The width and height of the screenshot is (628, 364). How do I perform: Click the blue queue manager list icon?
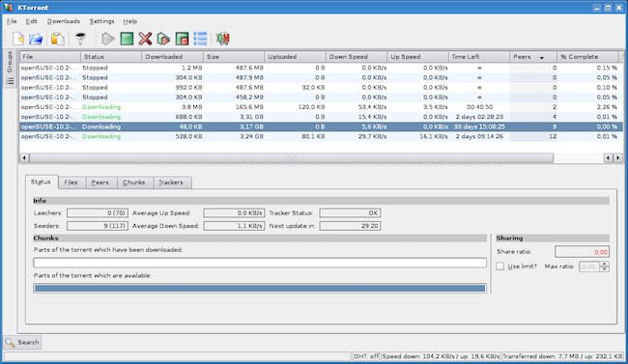[x=200, y=39]
